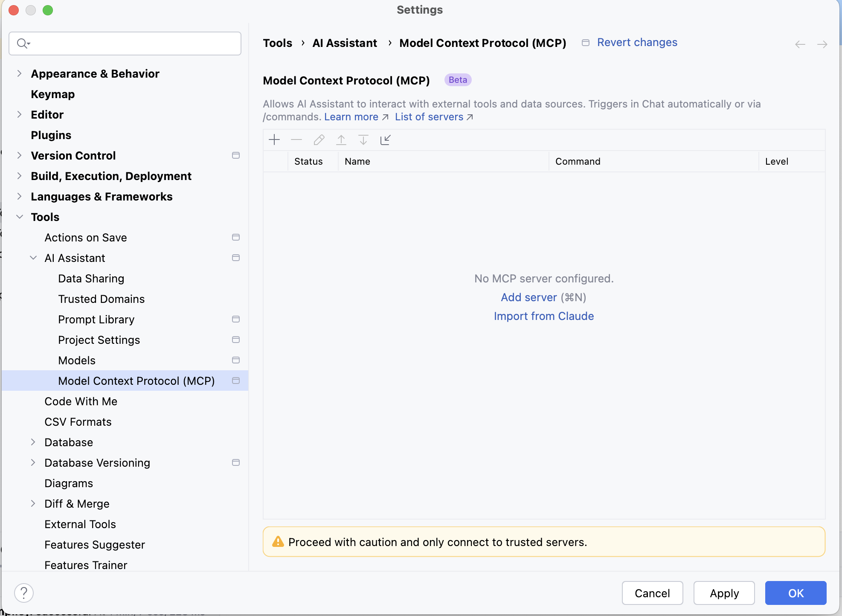Click the import toolbar icon
Viewport: 842px width, 616px height.
coord(386,139)
